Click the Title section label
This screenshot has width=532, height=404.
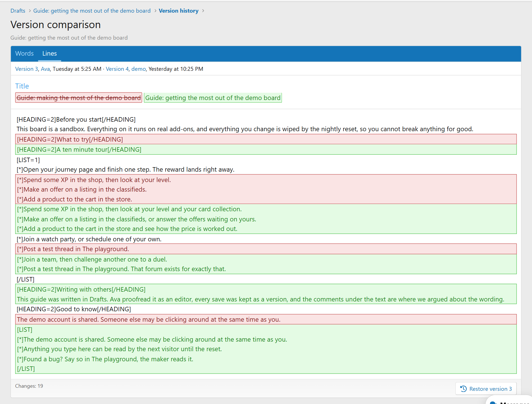coord(22,86)
